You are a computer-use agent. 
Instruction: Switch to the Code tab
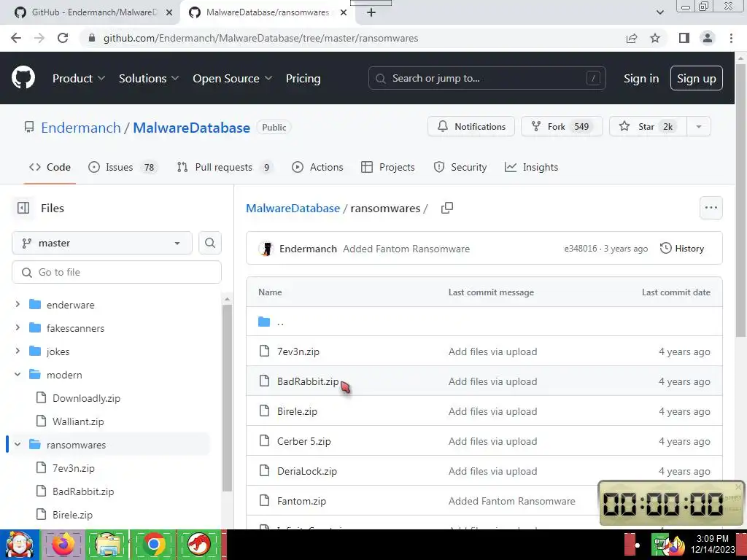[x=50, y=167]
